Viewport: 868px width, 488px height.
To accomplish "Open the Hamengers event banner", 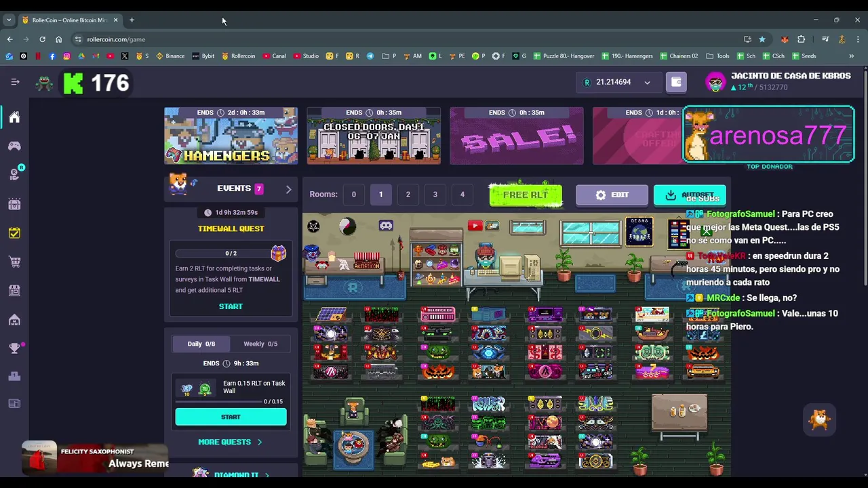I will tap(231, 136).
